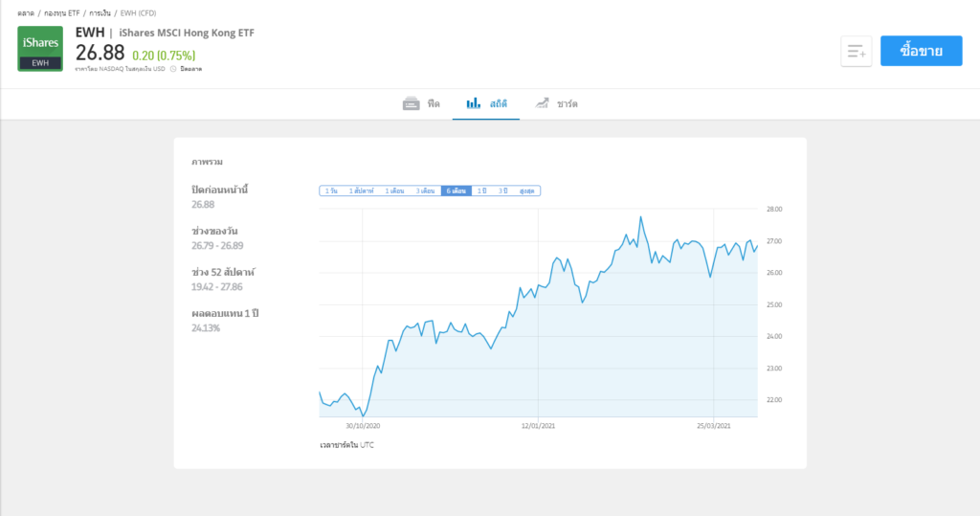980x516 pixels.
Task: Switch chart to 3 เดือน range
Action: (x=426, y=191)
